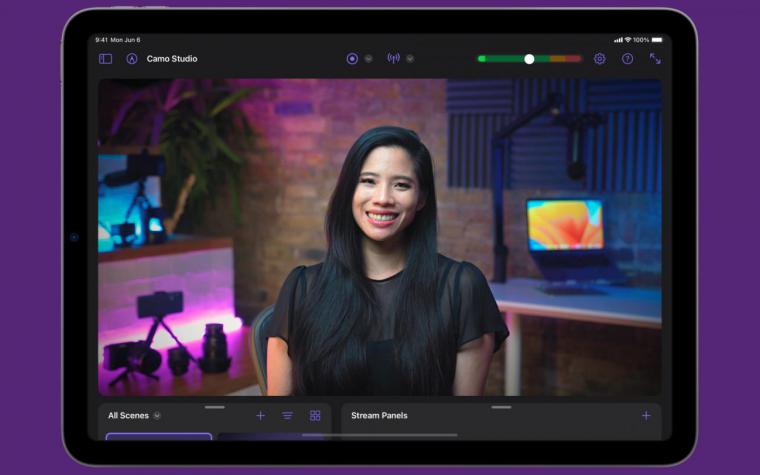Image resolution: width=760 pixels, height=475 pixels.
Task: Switch scenes to list view
Action: pyautogui.click(x=287, y=415)
